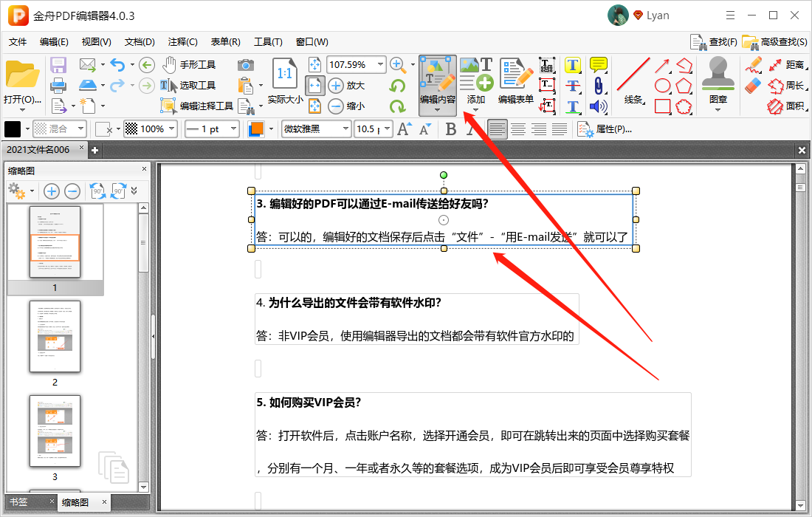Open the 100% opacity dropdown
Screen dimensions: 812x517
pos(172,129)
